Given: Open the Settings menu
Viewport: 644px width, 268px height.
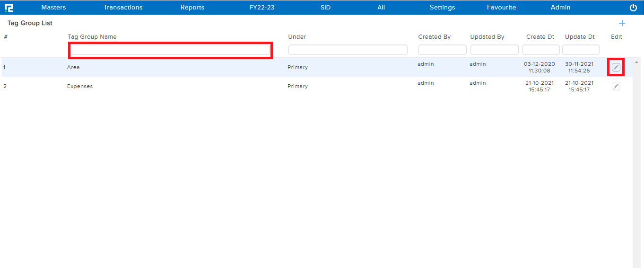Looking at the screenshot, I should pos(442,8).
